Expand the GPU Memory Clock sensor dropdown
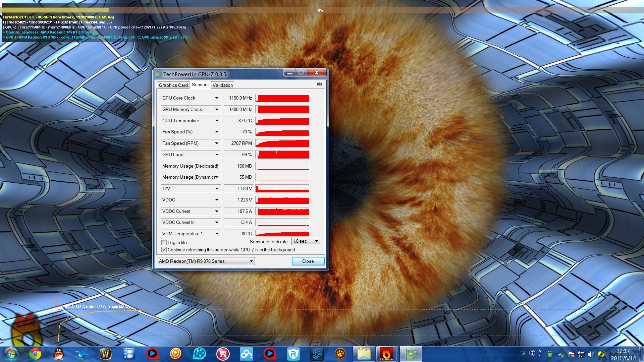This screenshot has height=362, width=644. [x=217, y=109]
